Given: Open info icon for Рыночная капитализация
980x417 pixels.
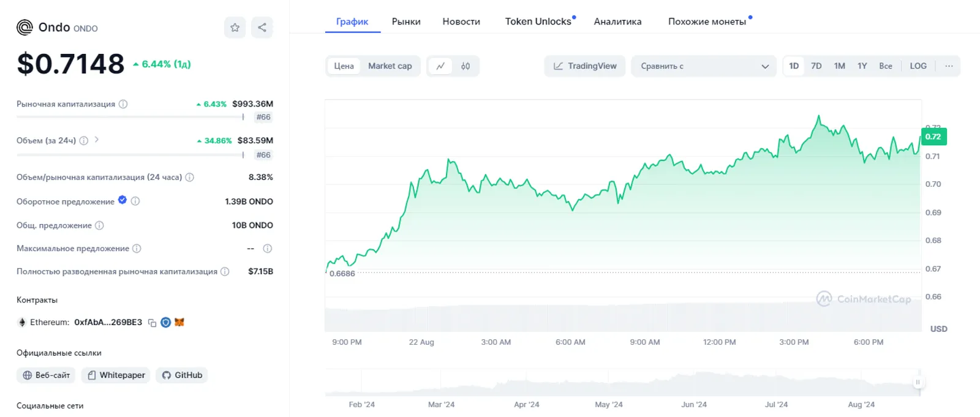Looking at the screenshot, I should click(123, 104).
